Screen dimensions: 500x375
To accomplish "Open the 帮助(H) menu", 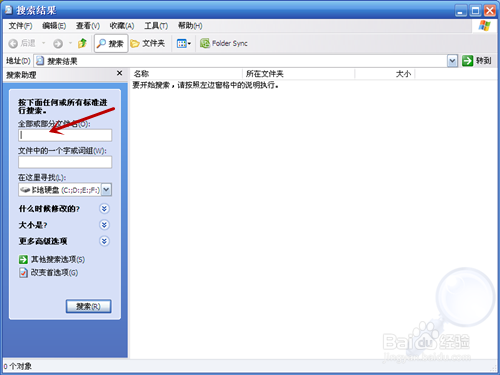I will tap(190, 26).
